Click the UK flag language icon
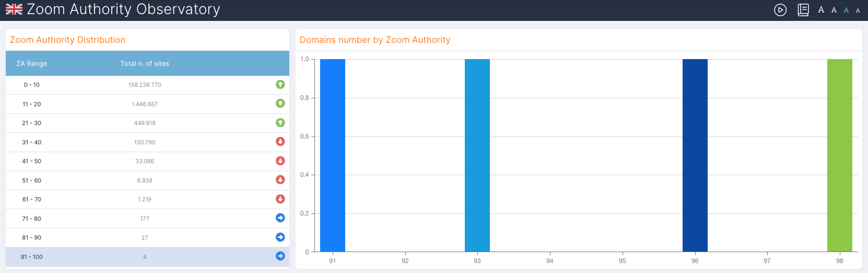The image size is (868, 273). point(14,9)
